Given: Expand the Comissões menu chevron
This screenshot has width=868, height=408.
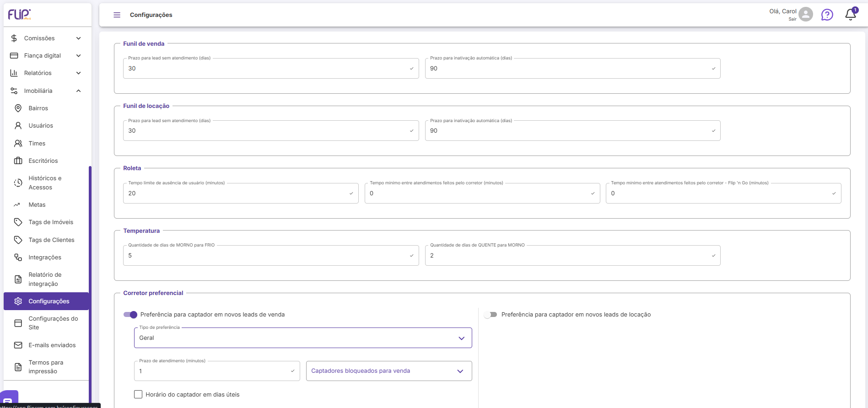Looking at the screenshot, I should click(x=79, y=38).
